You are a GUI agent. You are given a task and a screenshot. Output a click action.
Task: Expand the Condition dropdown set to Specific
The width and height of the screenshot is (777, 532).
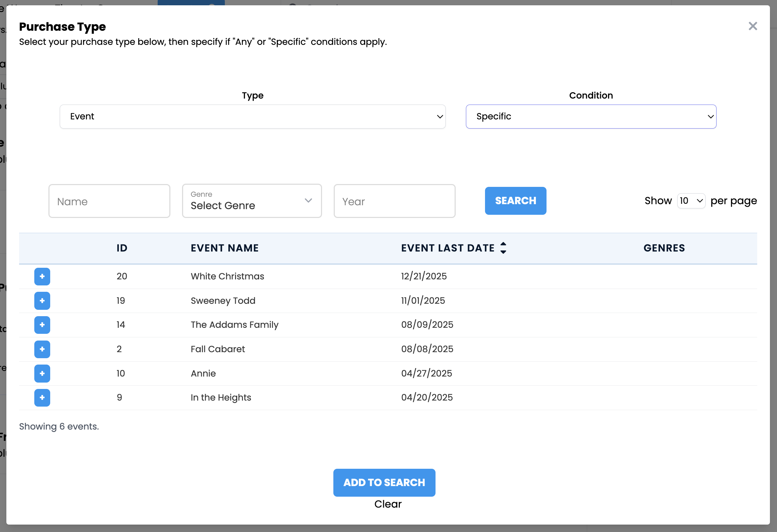(x=591, y=117)
